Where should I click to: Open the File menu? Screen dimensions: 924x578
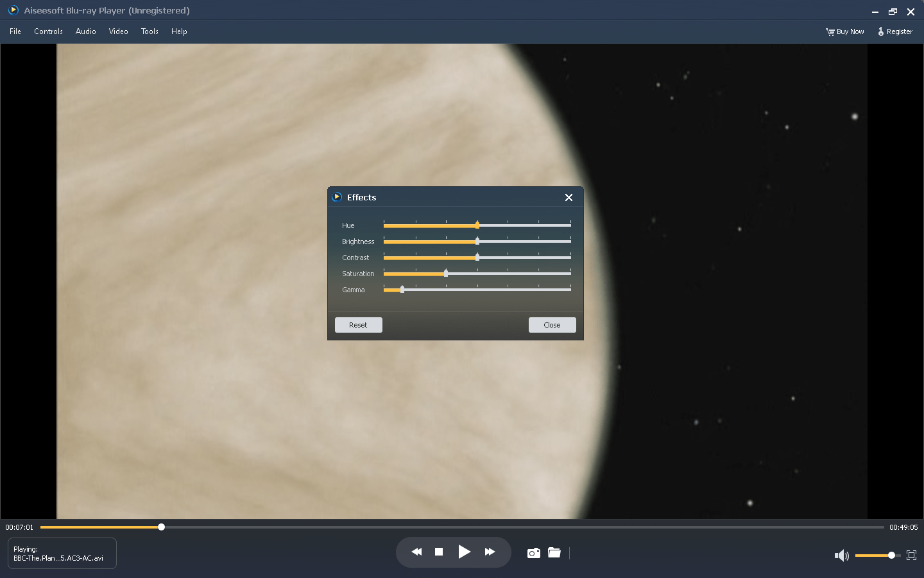click(x=15, y=31)
